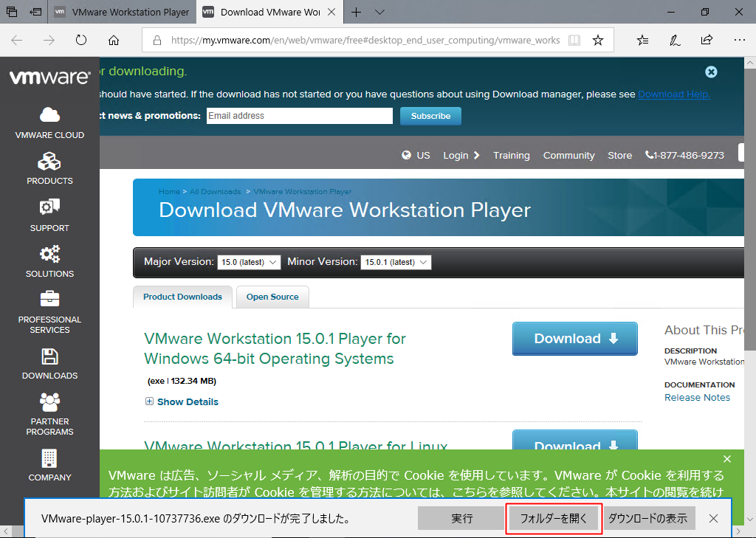This screenshot has height=538, width=756.
Task: Click the Email address input field
Action: [x=299, y=116]
